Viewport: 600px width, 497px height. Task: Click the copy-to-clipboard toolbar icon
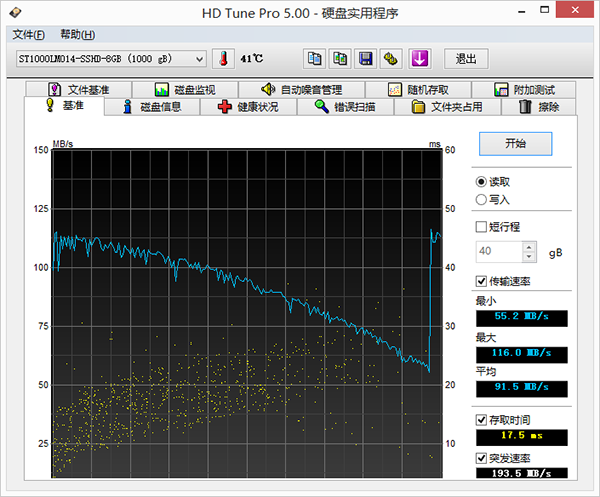314,59
